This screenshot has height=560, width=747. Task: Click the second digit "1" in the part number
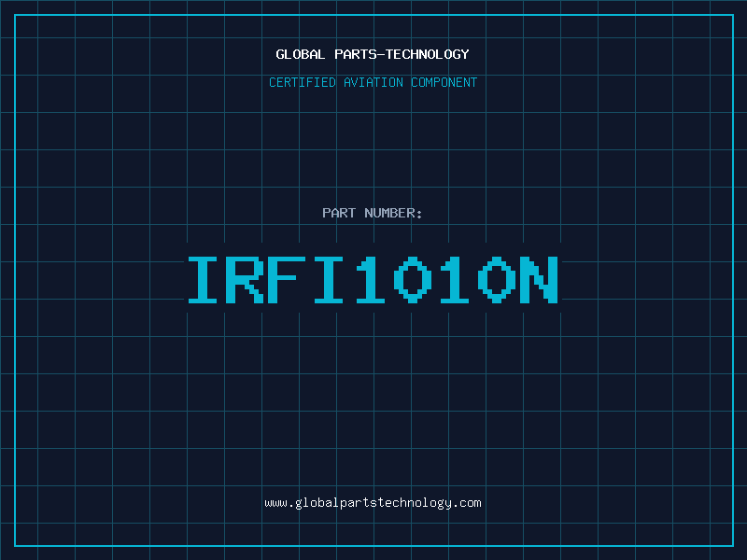click(456, 279)
